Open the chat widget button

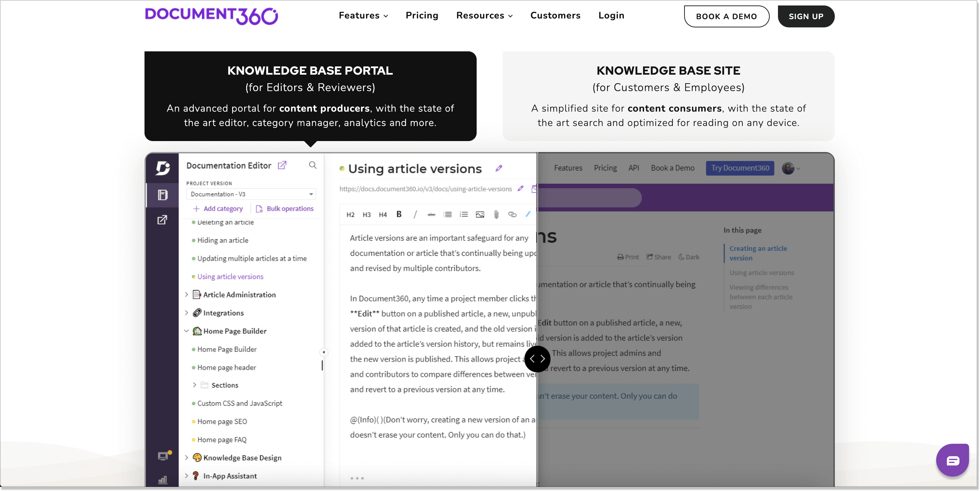pos(952,461)
